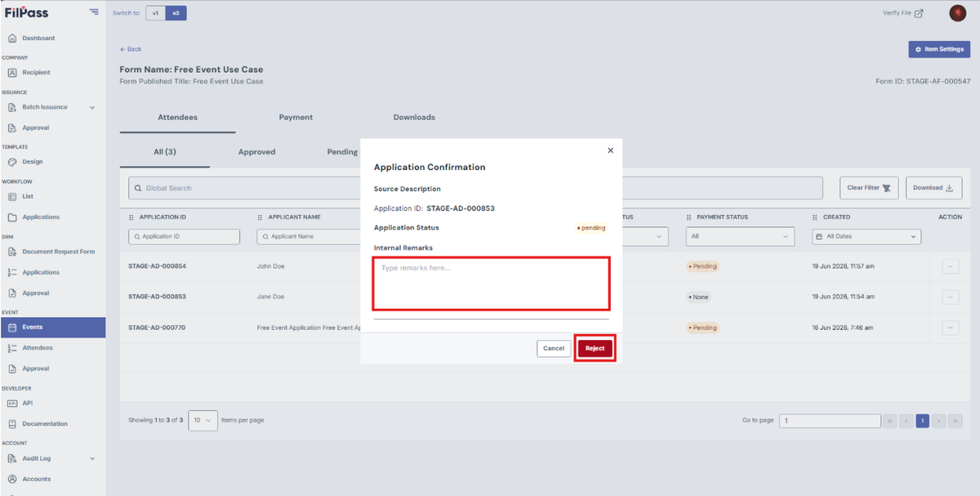Select Events in sidebar
Viewport: 980px width, 496px height.
point(53,327)
